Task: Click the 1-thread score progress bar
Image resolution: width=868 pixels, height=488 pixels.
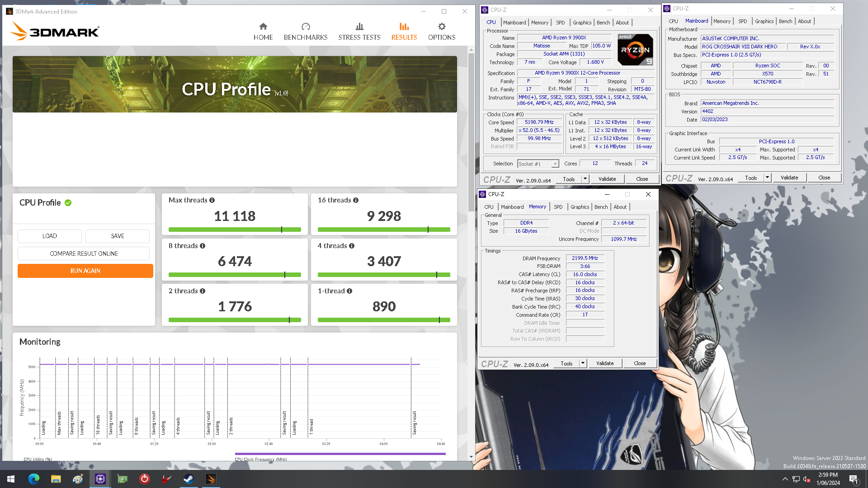Action: [x=384, y=320]
